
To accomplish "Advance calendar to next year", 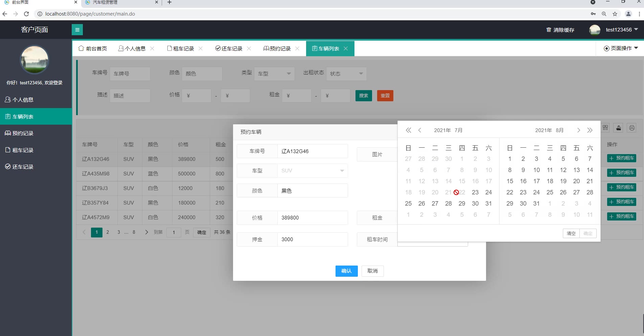I will [590, 130].
